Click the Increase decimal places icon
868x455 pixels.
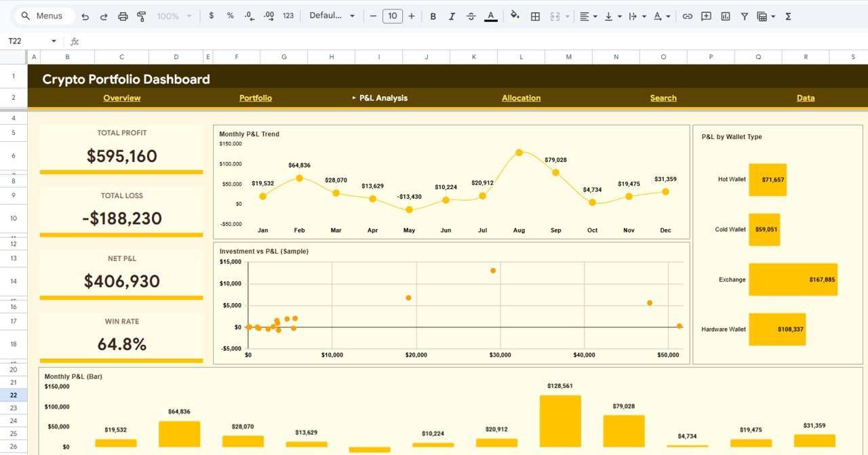tap(268, 15)
